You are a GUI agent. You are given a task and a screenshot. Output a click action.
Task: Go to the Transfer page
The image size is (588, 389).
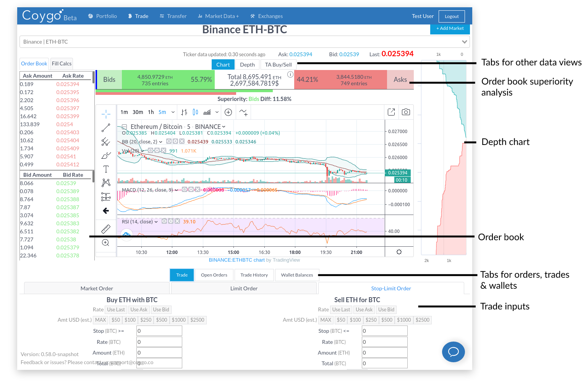click(173, 16)
